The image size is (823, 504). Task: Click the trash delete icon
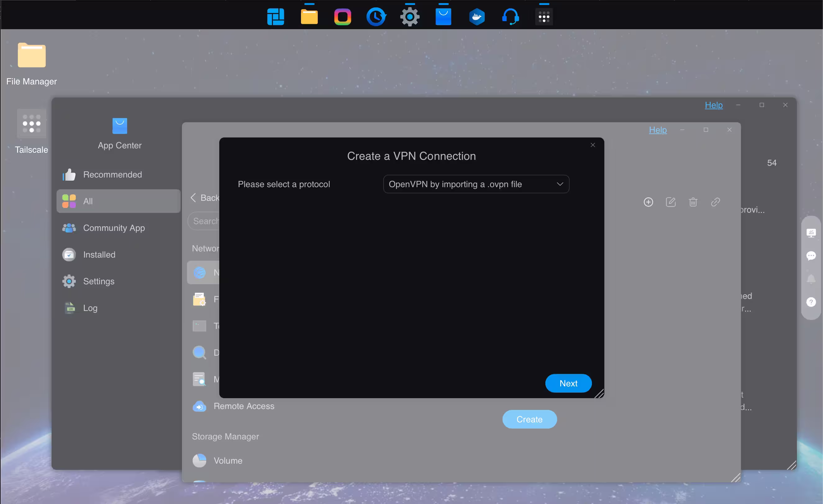pyautogui.click(x=693, y=202)
